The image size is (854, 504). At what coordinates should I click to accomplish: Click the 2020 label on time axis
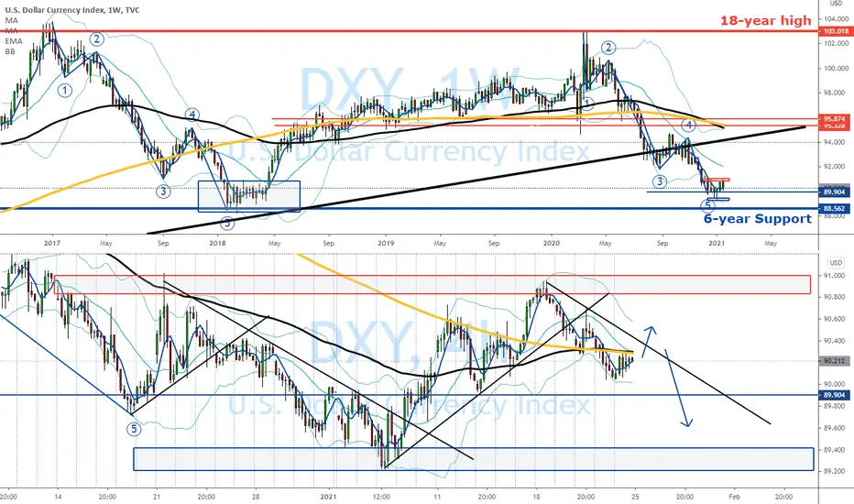(x=552, y=243)
